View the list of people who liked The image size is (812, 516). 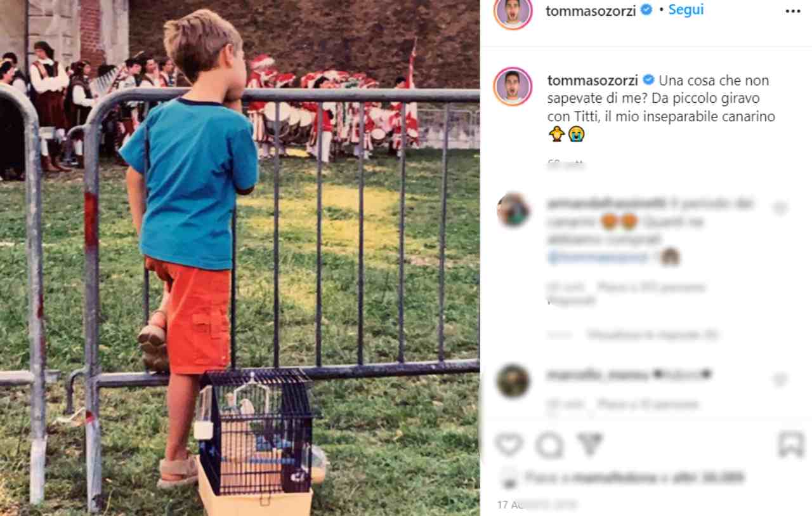tap(634, 477)
